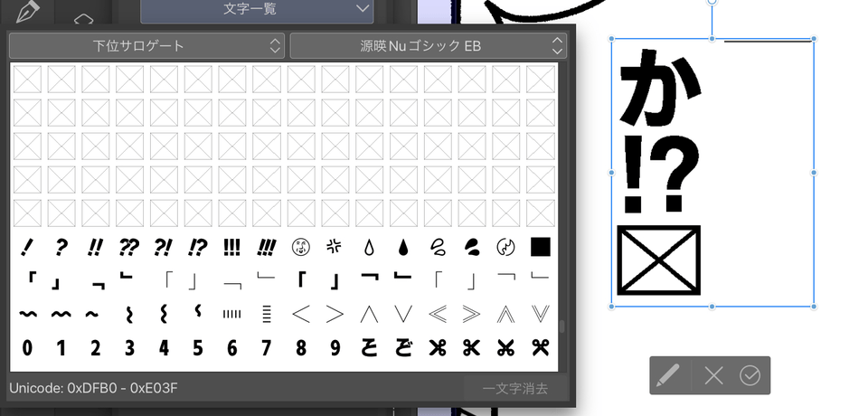Open the 源暎Nuゴシック EB font dropdown
868x416 pixels.
(428, 46)
